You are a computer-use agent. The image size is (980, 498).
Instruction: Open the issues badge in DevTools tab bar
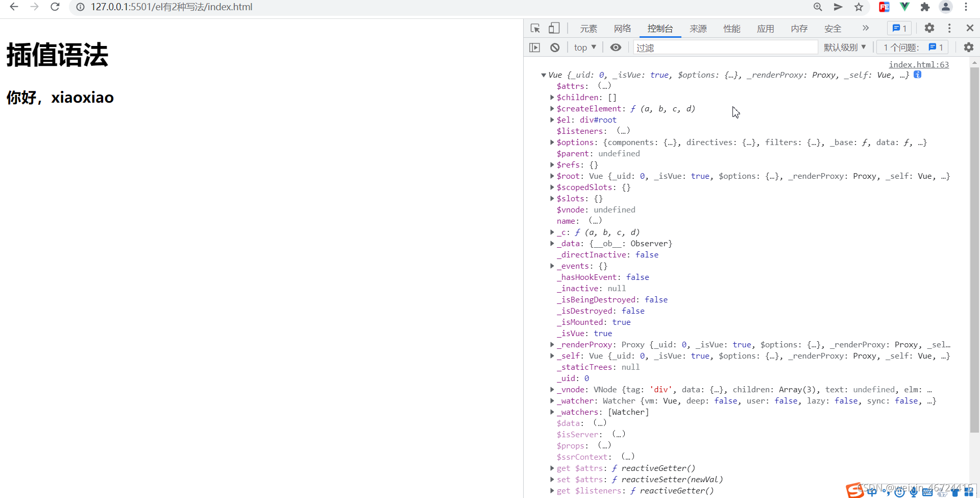[899, 29]
